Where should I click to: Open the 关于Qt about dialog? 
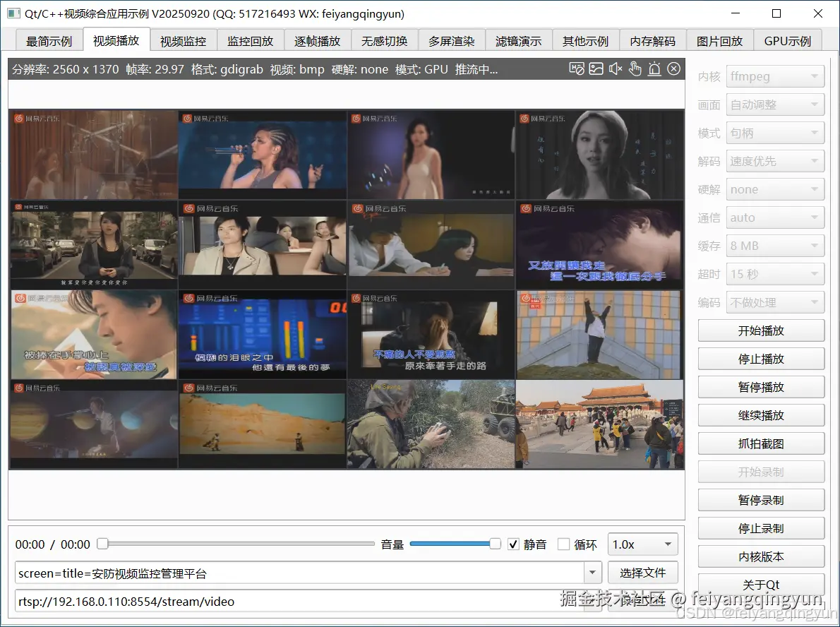(x=761, y=585)
